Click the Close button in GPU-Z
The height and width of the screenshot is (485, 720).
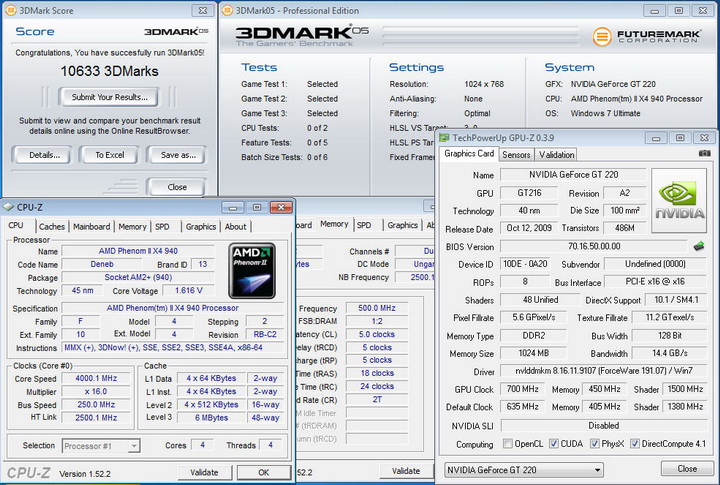click(687, 468)
